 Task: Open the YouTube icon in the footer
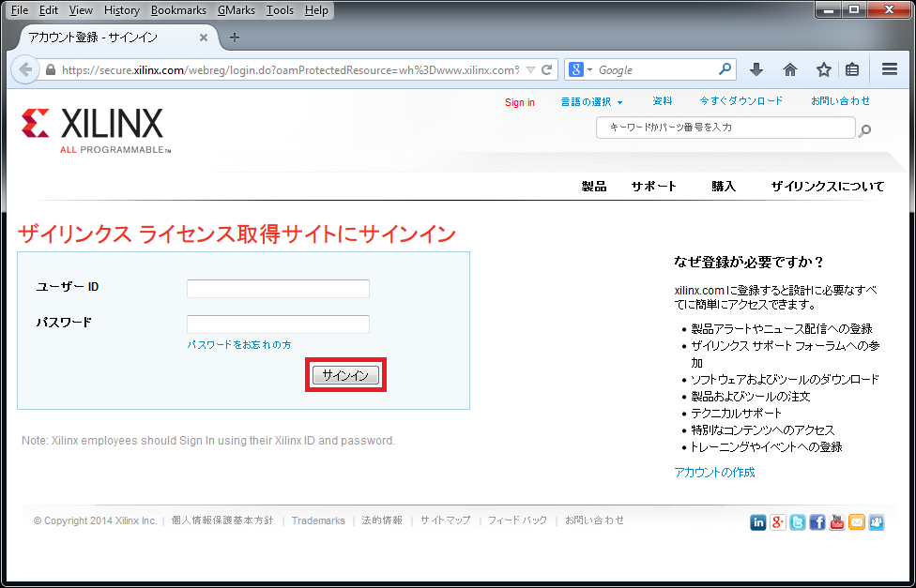(x=837, y=522)
